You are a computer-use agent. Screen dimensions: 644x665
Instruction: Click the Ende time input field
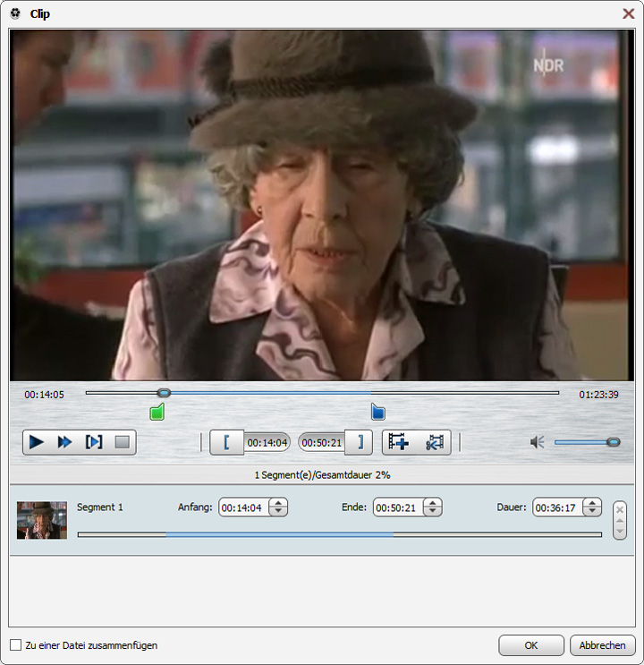pyautogui.click(x=398, y=507)
